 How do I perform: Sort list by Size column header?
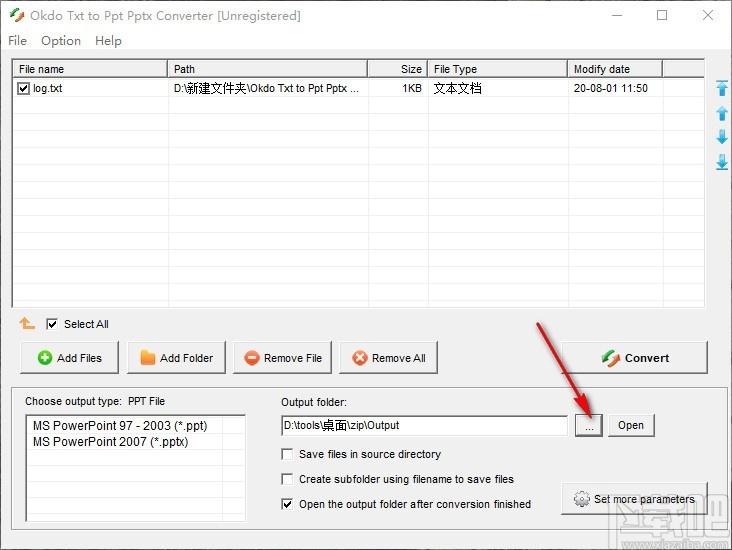pyautogui.click(x=398, y=69)
